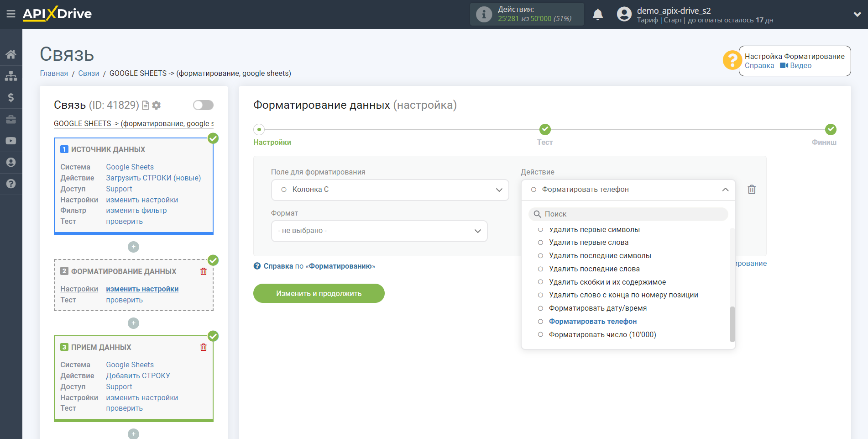
Task: Go to the Финиш step
Action: point(831,130)
